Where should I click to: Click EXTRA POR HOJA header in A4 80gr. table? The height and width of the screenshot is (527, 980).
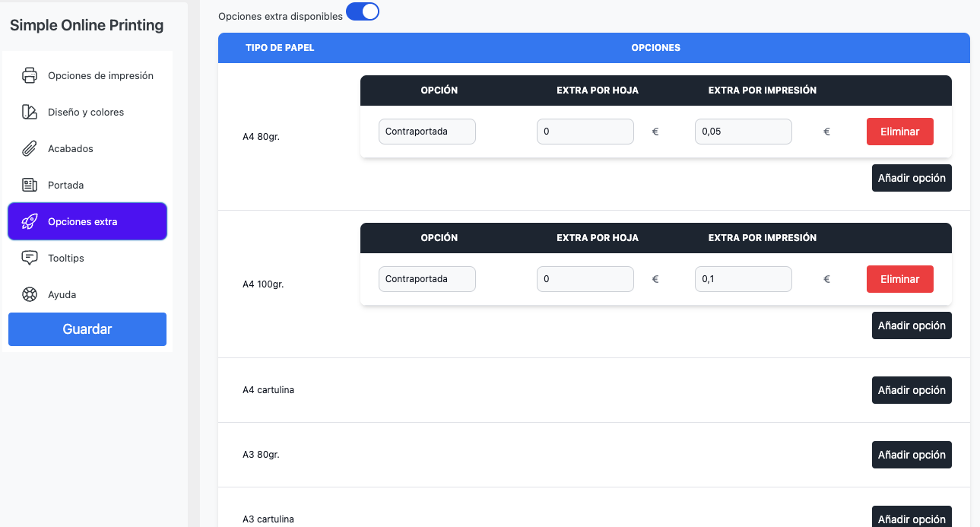598,90
